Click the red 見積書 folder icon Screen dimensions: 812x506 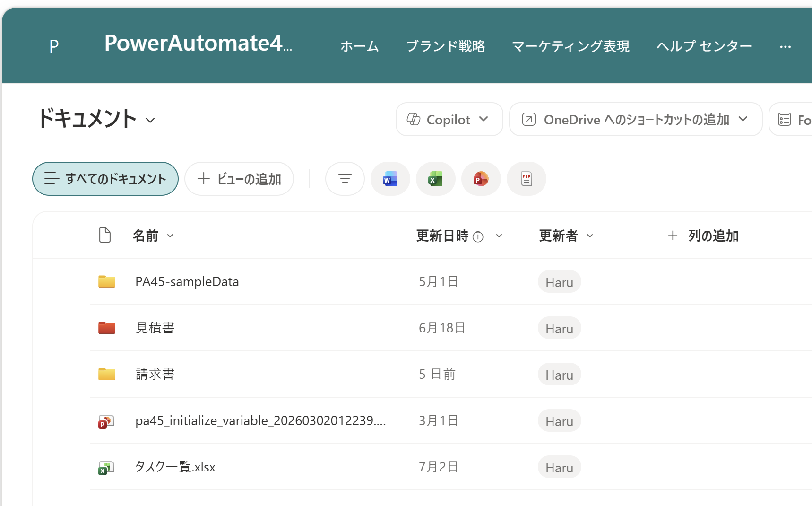point(107,328)
